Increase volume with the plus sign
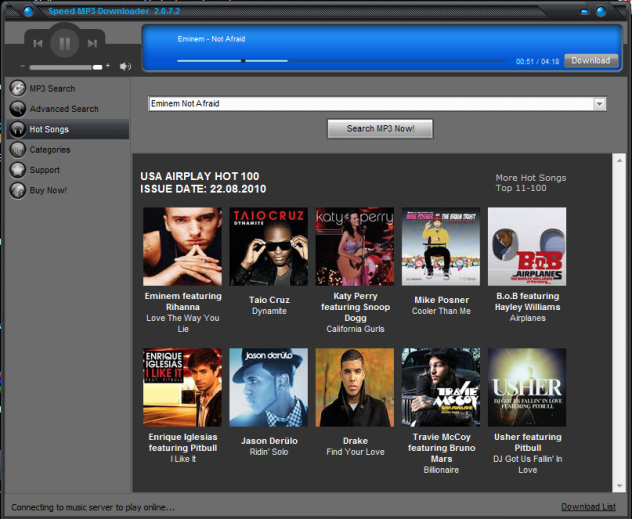Image resolution: width=632 pixels, height=519 pixels. (108, 66)
